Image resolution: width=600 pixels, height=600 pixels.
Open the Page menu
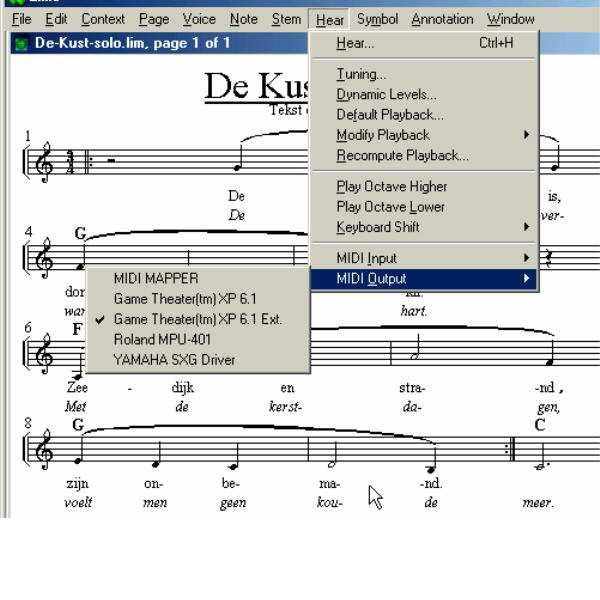(154, 19)
